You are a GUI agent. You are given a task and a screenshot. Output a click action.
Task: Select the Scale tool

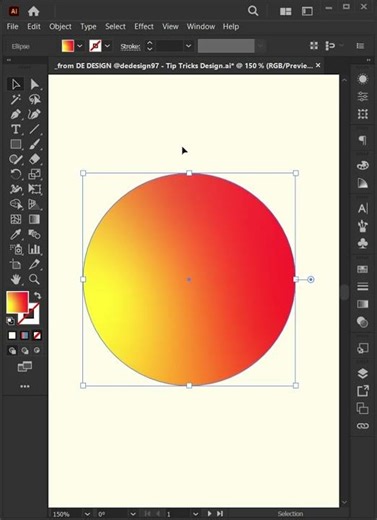34,174
